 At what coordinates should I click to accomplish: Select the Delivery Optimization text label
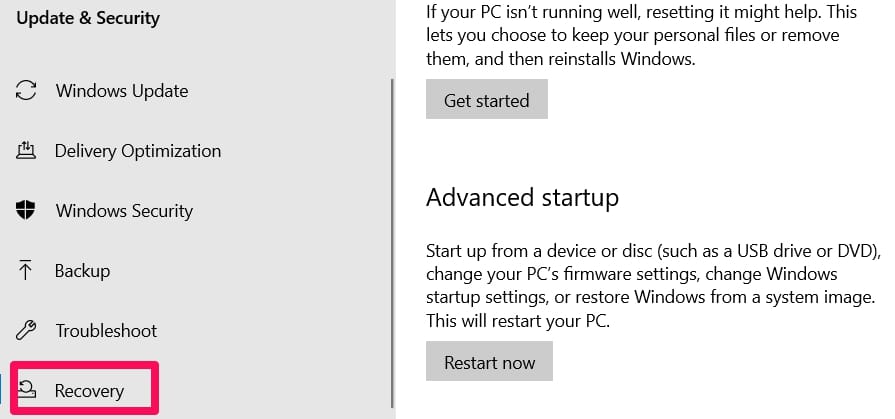click(x=138, y=151)
